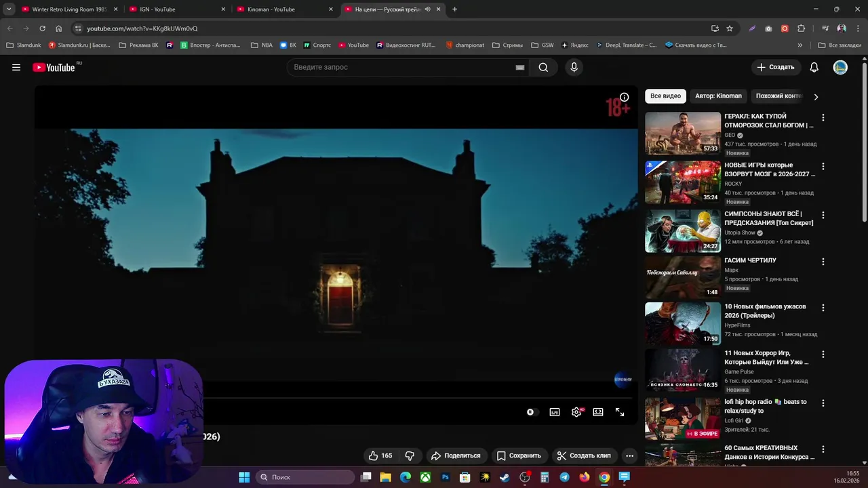
Task: Open options for ГАСИМ ЧЕРТИЛУ video
Action: point(823,262)
